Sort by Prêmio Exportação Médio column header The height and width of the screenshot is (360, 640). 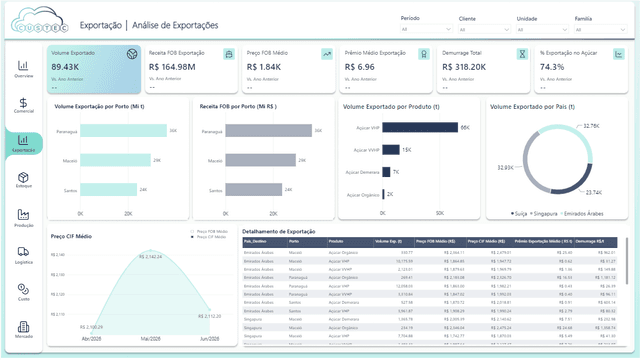pos(543,242)
